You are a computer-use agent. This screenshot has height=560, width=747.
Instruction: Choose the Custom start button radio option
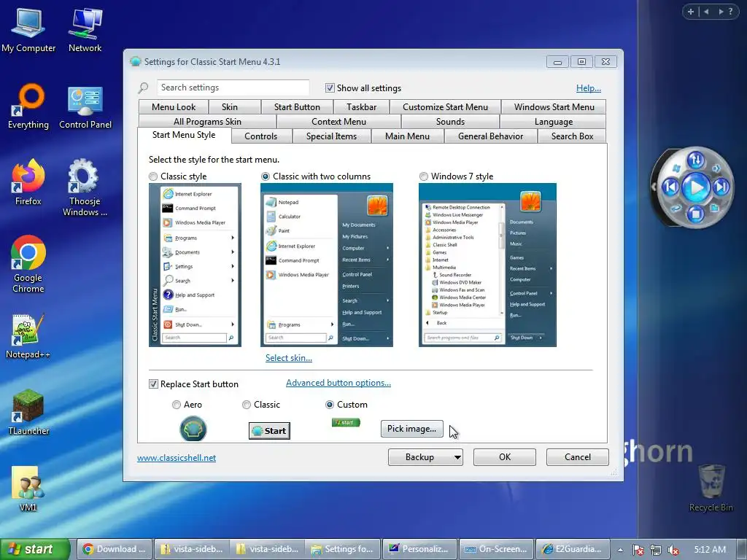coord(329,405)
